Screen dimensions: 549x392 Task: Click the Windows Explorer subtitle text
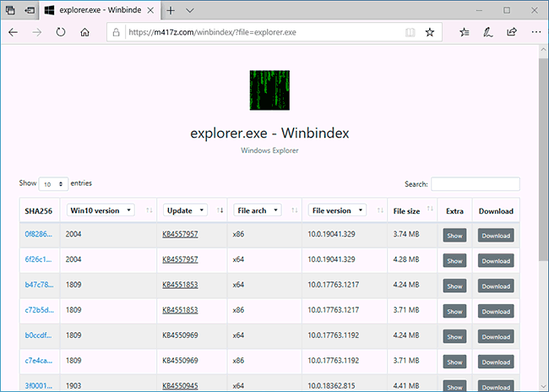(x=269, y=150)
